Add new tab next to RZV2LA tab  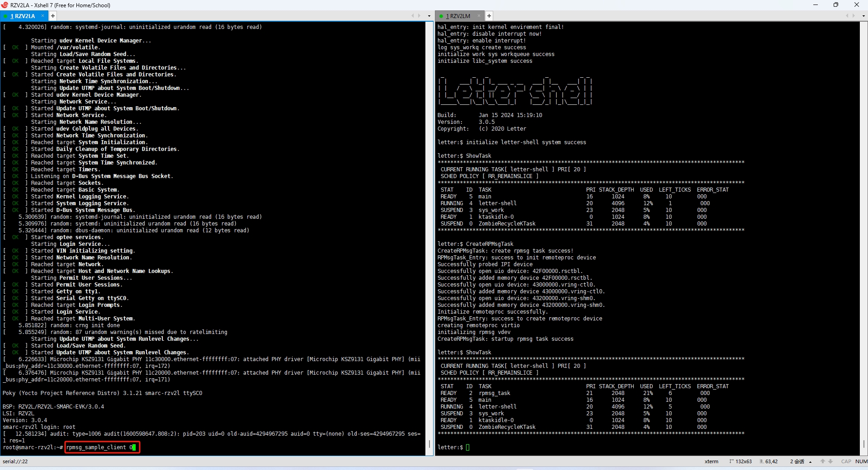[53, 16]
